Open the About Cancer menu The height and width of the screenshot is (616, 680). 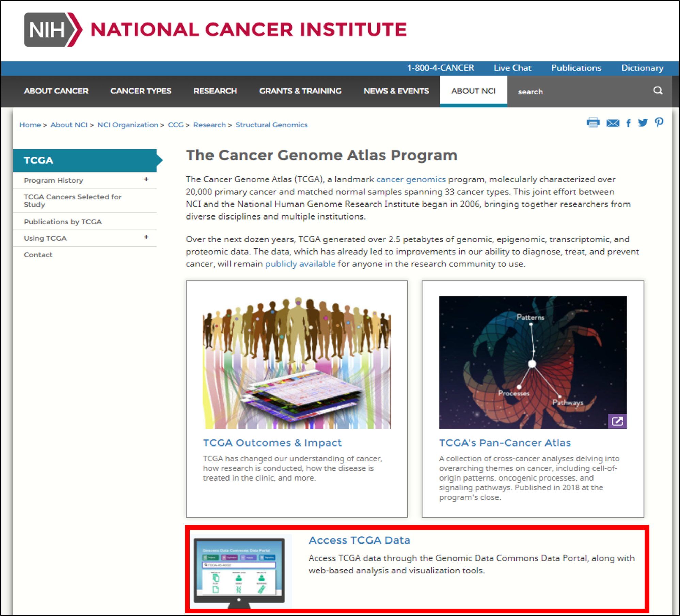point(56,91)
